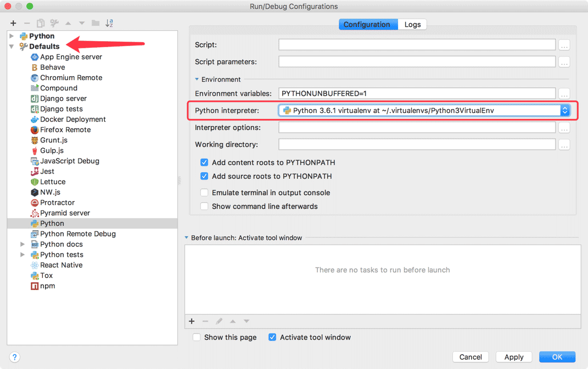Image resolution: width=588 pixels, height=369 pixels.
Task: Edit before-launch task pencil icon
Action: tap(219, 321)
